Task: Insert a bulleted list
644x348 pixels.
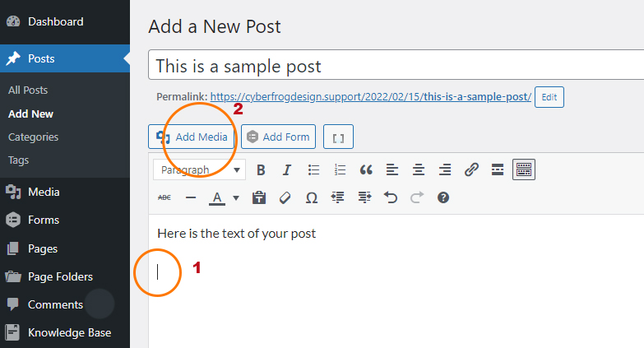Action: (x=313, y=170)
